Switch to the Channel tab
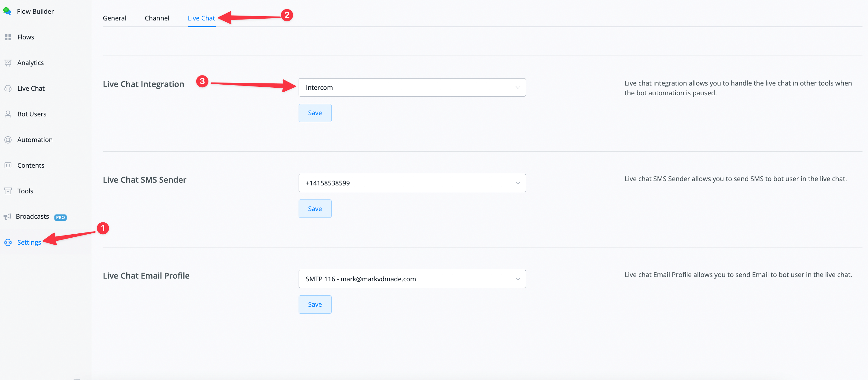The height and width of the screenshot is (380, 868). [x=157, y=18]
